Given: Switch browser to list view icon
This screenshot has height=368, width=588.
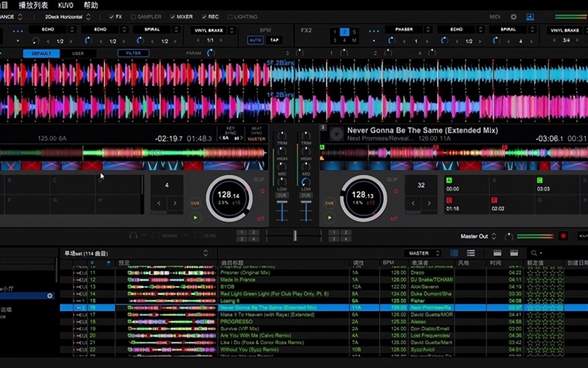Looking at the screenshot, I should click(471, 253).
